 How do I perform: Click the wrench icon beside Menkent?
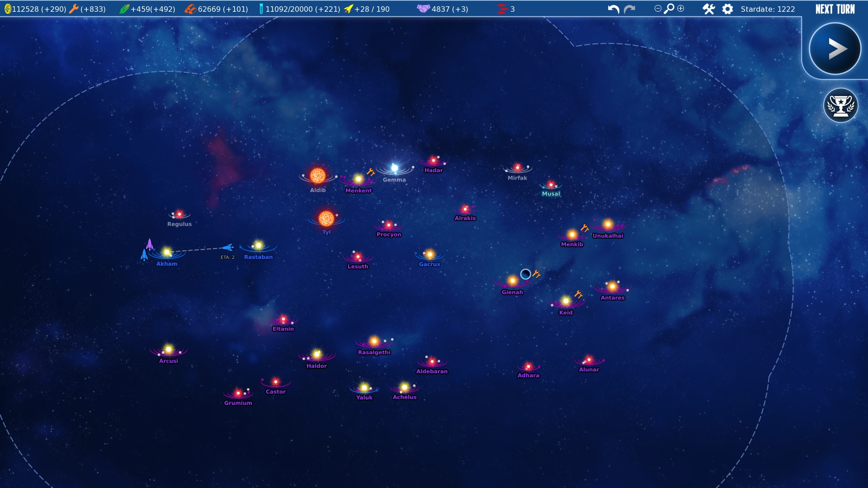click(371, 172)
